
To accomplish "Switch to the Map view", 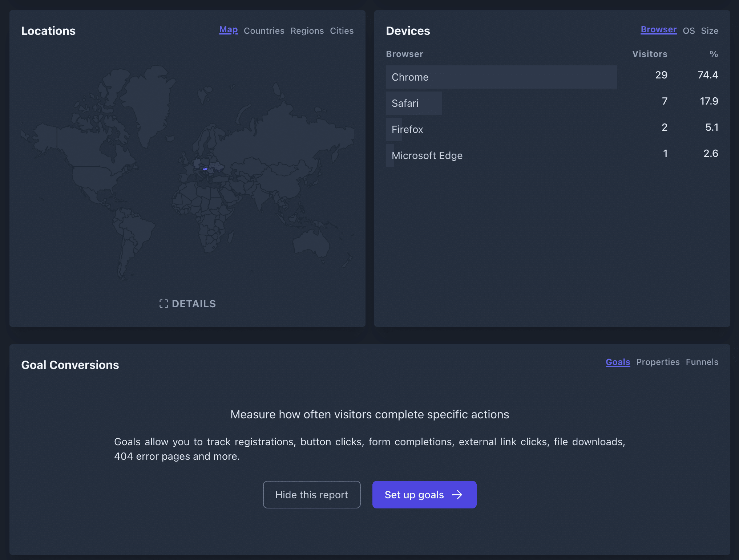I will pos(228,29).
